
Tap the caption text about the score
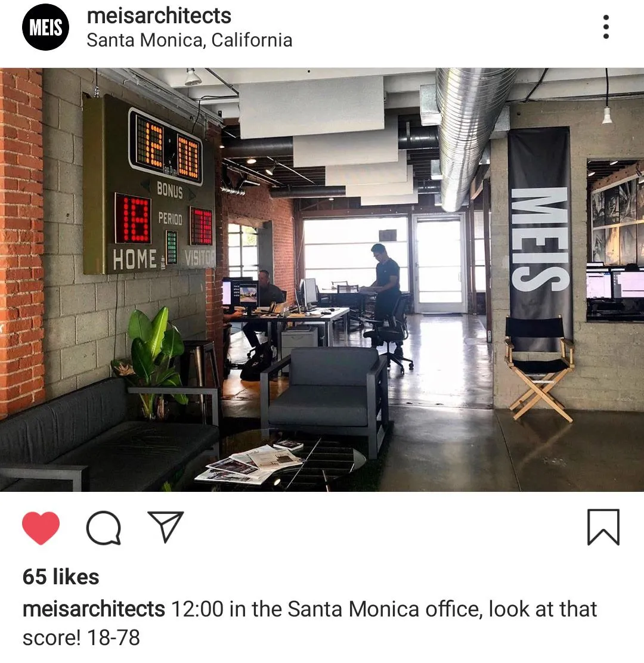[x=310, y=623]
